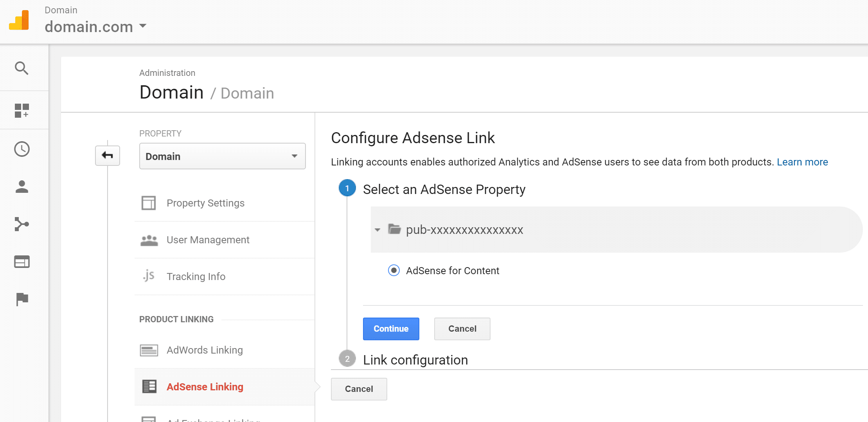Click the Google Analytics logo

point(19,20)
